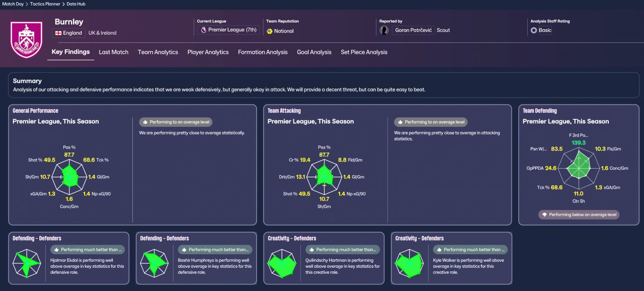Click Data Hub breadcrumb
This screenshot has height=291, width=644.
point(75,4)
